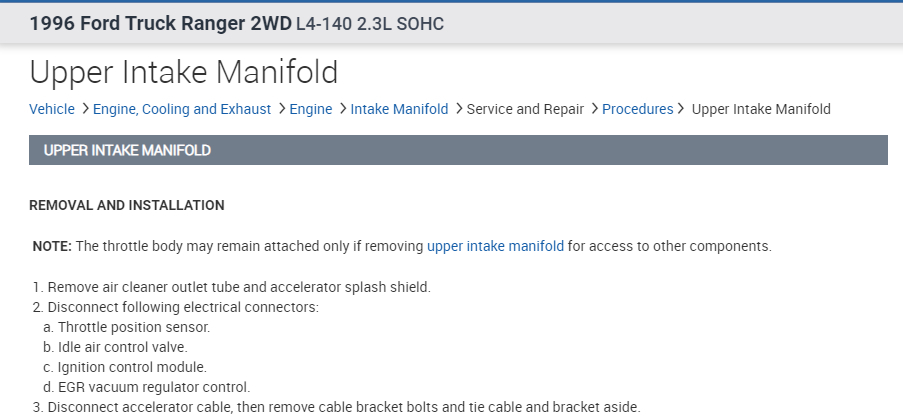Click the chevron before Service and Repair
Viewport: 903px width, 419px height.
pyautogui.click(x=458, y=108)
